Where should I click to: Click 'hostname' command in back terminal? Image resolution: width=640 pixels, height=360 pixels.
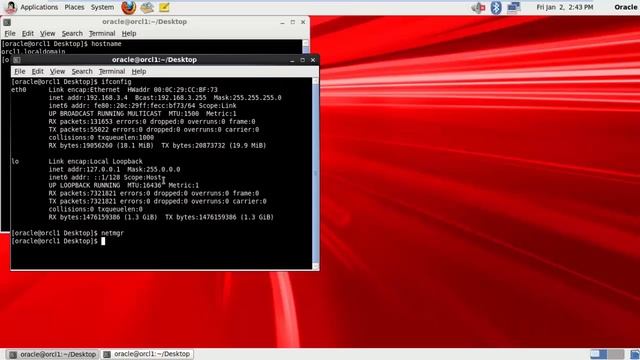click(106, 44)
